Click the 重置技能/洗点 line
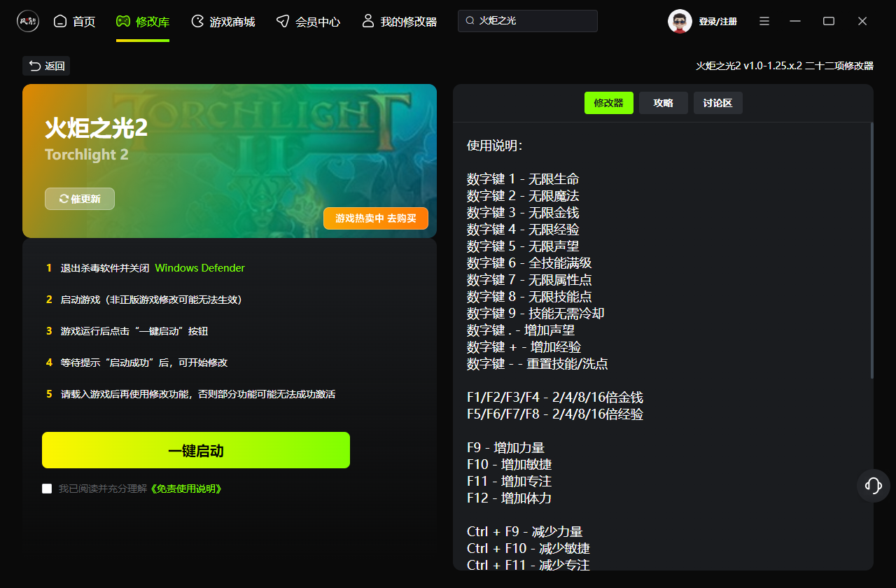Screen dimensions: 896x588 pos(538,364)
